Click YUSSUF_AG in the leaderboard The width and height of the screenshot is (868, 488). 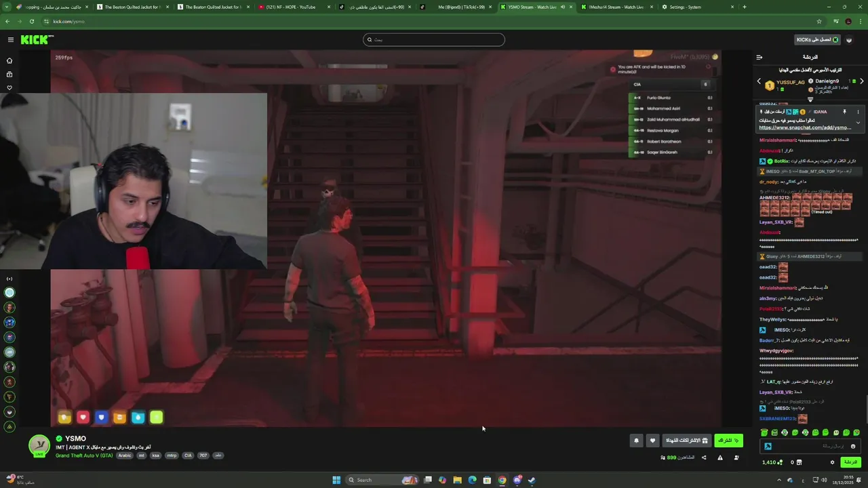791,82
